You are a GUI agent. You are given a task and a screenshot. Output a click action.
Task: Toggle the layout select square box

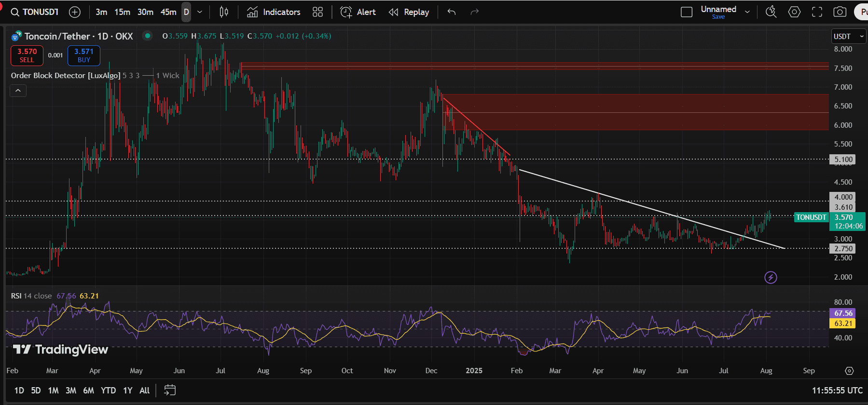click(687, 12)
